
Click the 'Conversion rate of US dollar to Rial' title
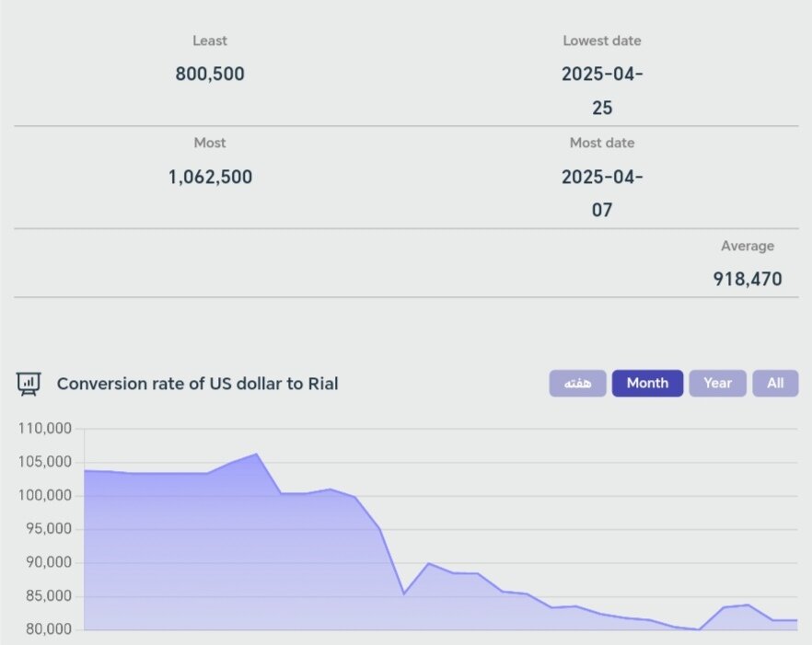coord(197,384)
